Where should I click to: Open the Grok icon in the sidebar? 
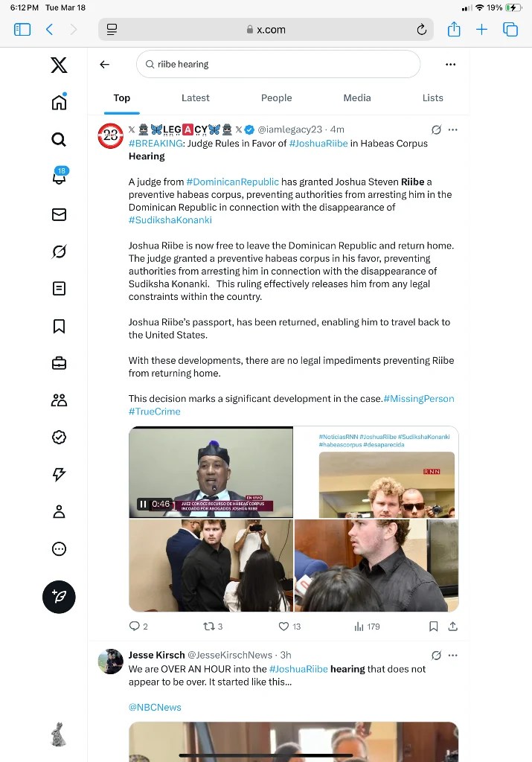point(59,252)
